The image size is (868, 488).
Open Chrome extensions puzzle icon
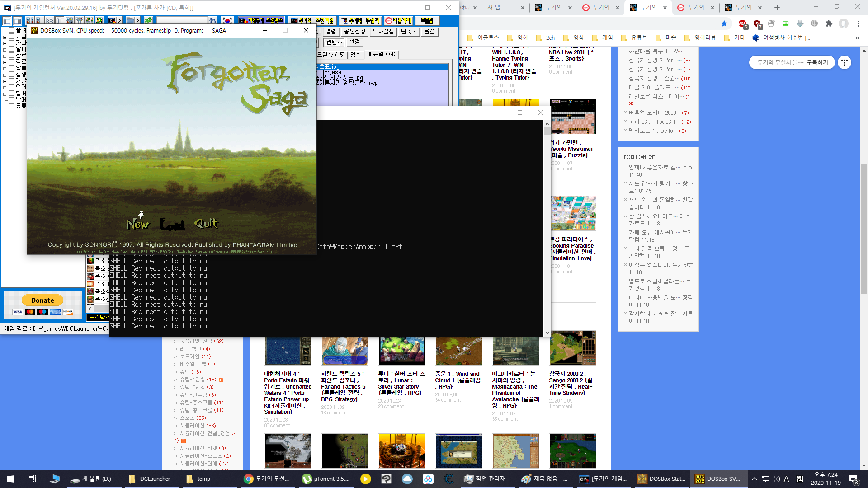[x=829, y=24]
